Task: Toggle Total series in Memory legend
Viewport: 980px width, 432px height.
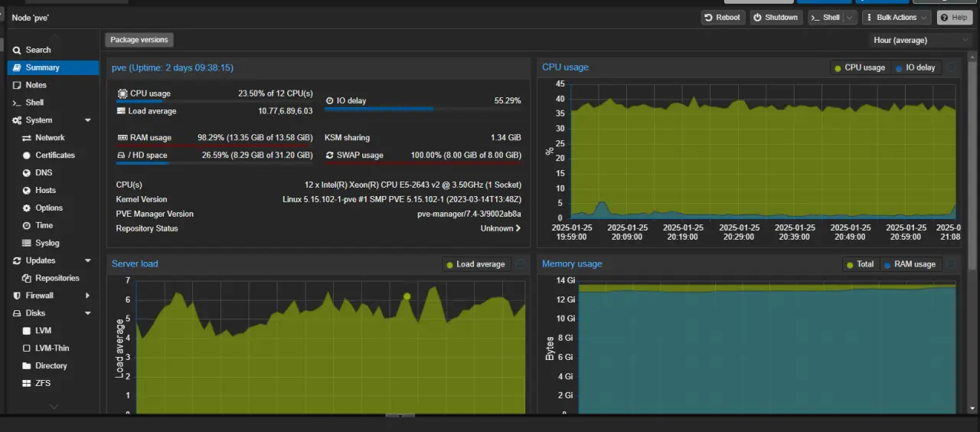Action: [x=861, y=264]
